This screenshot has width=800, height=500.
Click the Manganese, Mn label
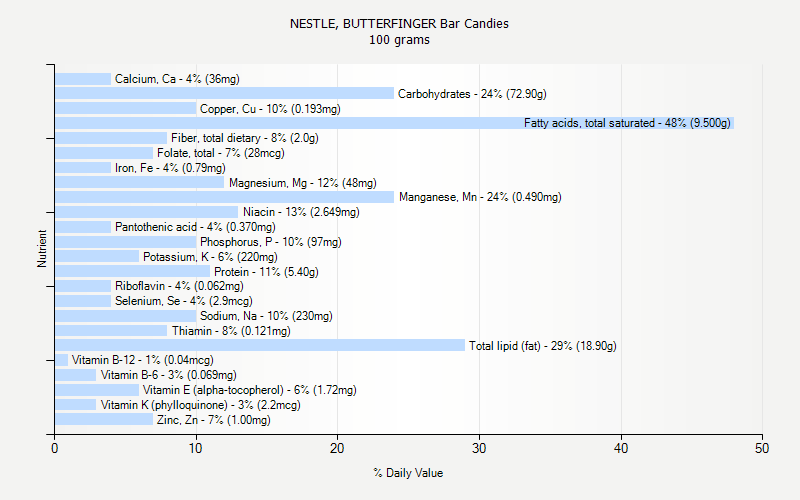(480, 197)
